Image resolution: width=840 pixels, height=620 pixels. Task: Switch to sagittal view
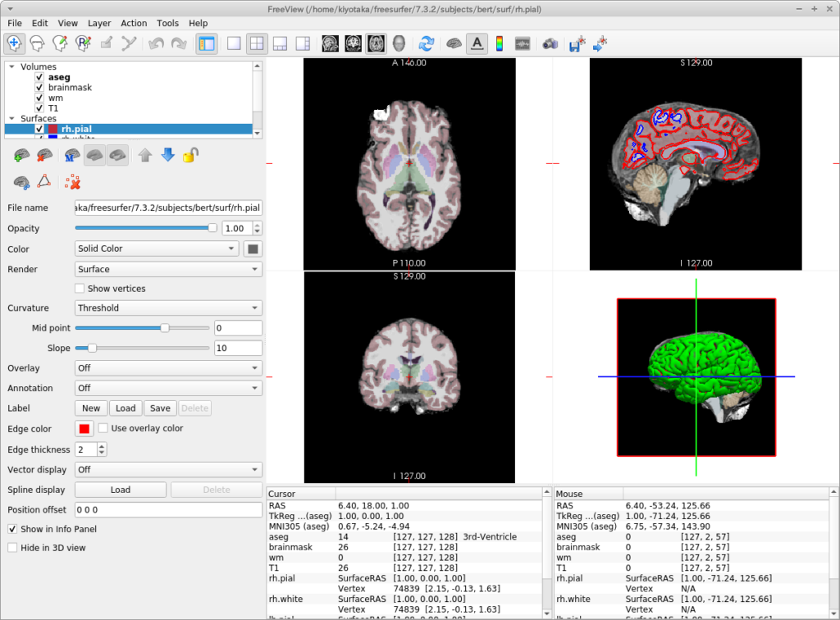coord(331,43)
